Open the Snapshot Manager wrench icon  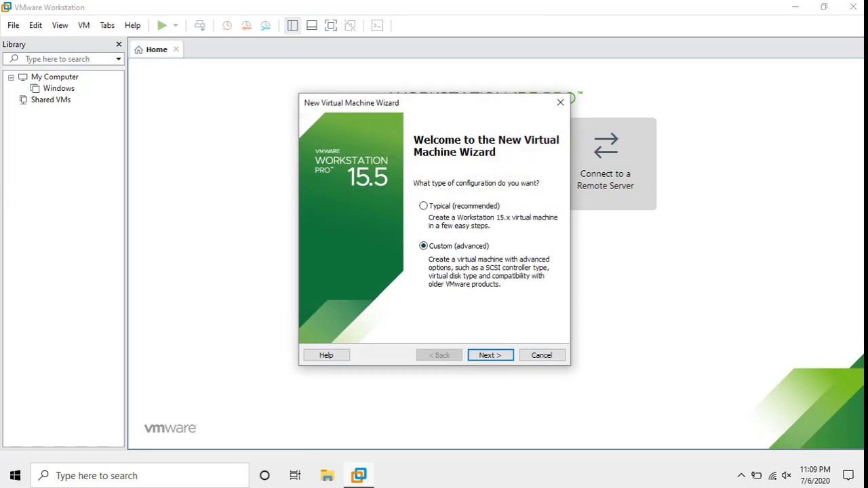[x=266, y=26]
